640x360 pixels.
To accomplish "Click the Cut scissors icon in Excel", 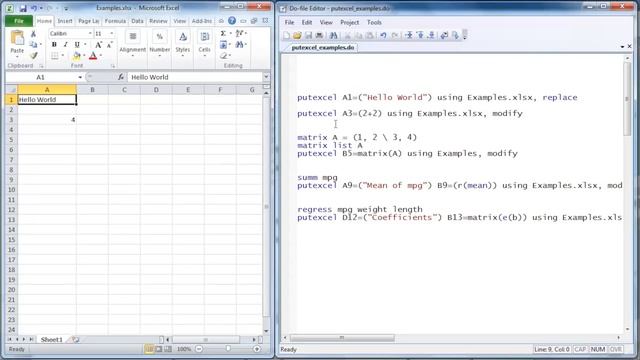I will [33, 34].
